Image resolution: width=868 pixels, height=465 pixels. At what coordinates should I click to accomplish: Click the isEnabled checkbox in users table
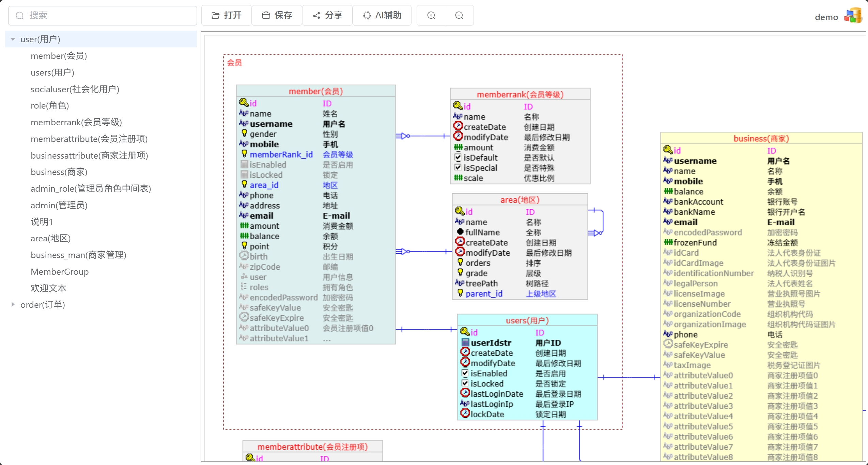point(465,373)
